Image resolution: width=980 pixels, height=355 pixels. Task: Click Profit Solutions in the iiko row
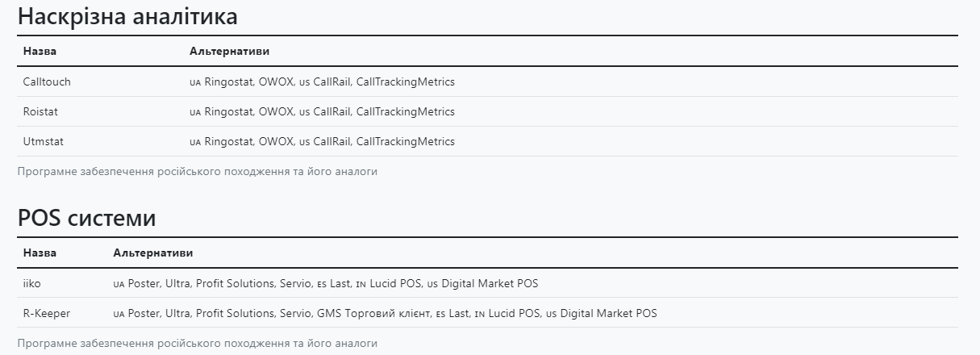(234, 283)
